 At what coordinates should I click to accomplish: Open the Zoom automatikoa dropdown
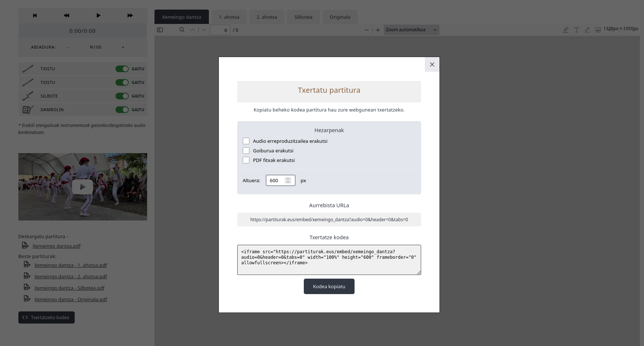pos(411,30)
